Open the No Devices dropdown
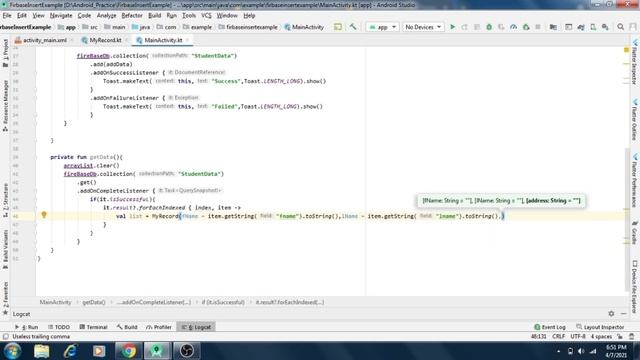 point(422,27)
